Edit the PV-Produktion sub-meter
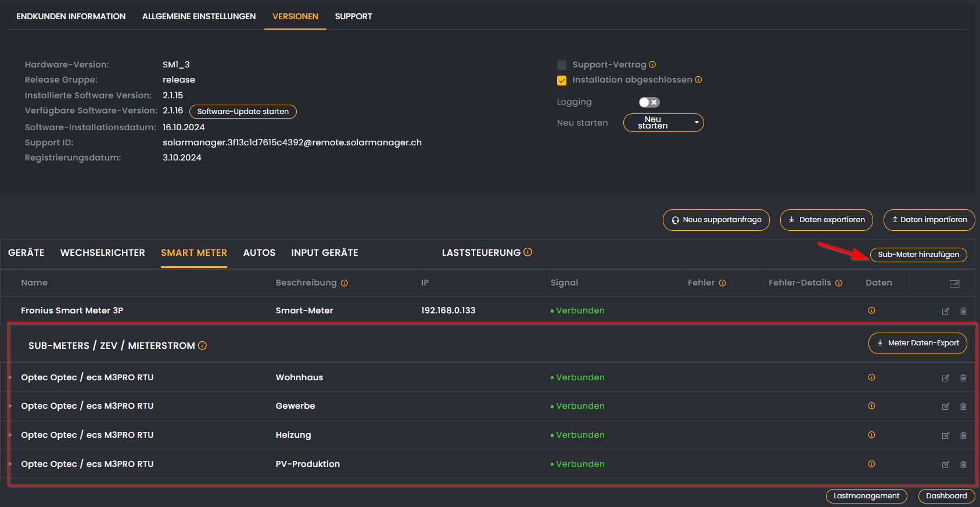980x507 pixels. [945, 465]
